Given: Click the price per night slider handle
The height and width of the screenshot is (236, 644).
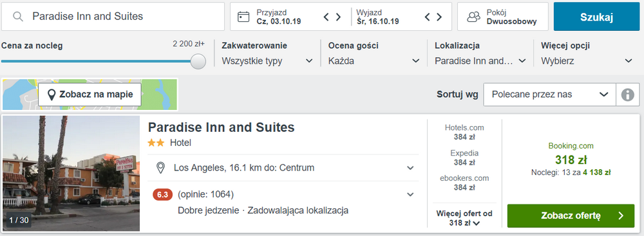Looking at the screenshot, I should click(x=198, y=61).
